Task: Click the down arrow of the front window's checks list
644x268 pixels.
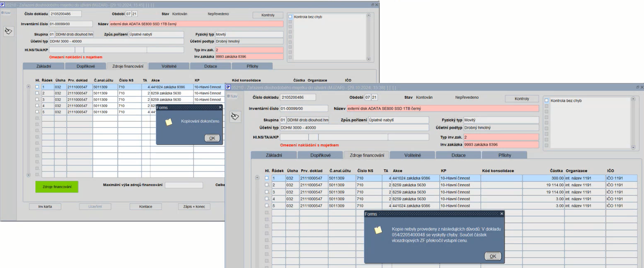Action: 632,147
